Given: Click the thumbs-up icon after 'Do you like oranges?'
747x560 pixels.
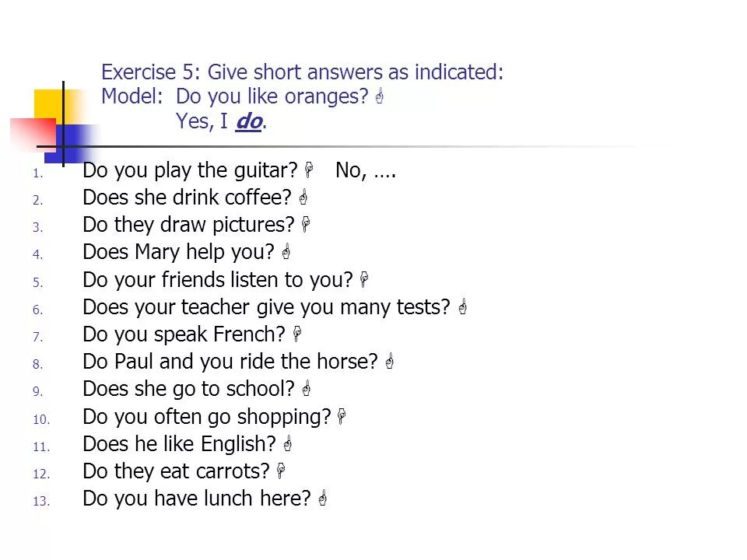Looking at the screenshot, I should coord(379,96).
